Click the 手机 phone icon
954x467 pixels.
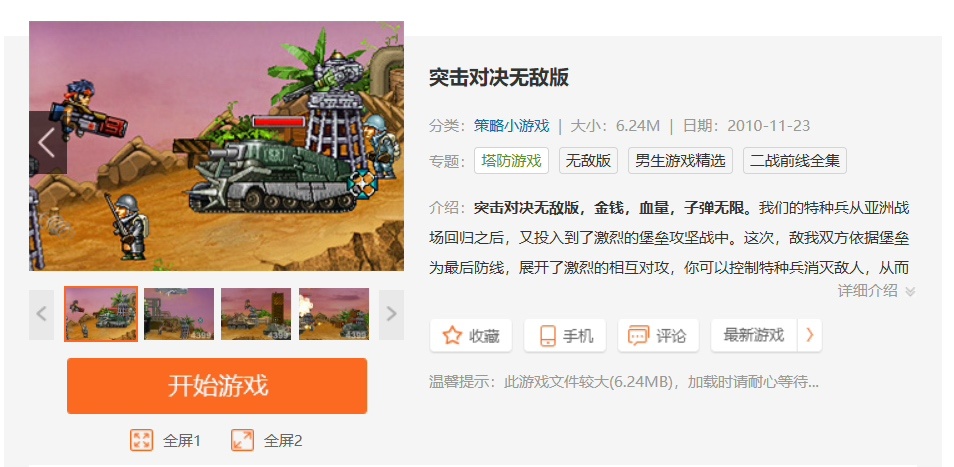tap(548, 336)
